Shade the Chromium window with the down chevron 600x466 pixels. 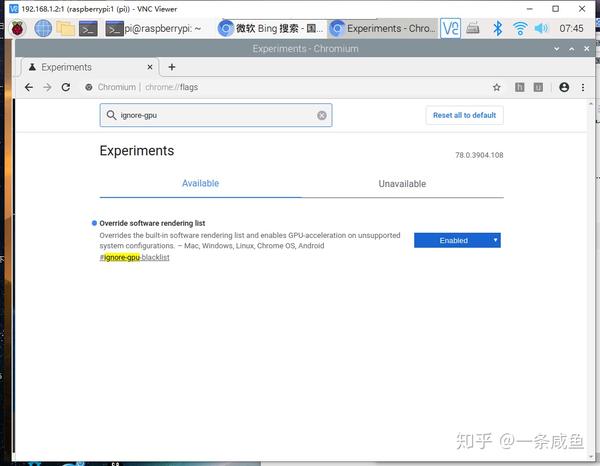(x=556, y=49)
